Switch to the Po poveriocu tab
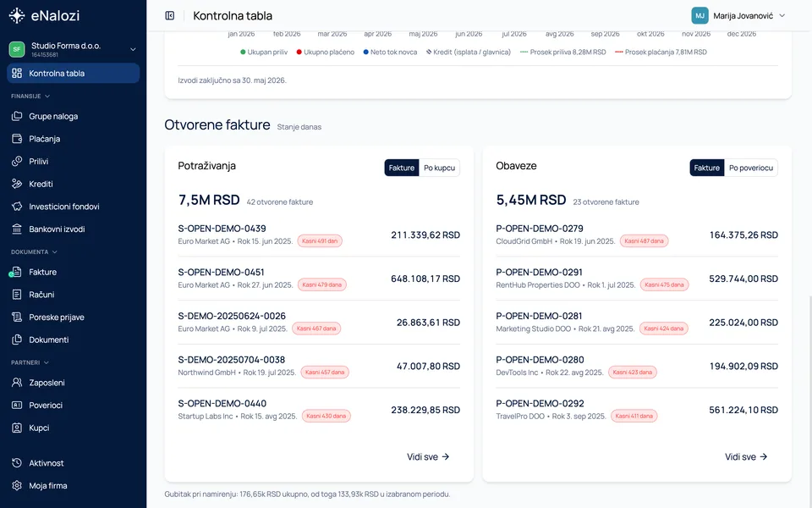Screen dimensions: 812x508 pyautogui.click(x=751, y=168)
